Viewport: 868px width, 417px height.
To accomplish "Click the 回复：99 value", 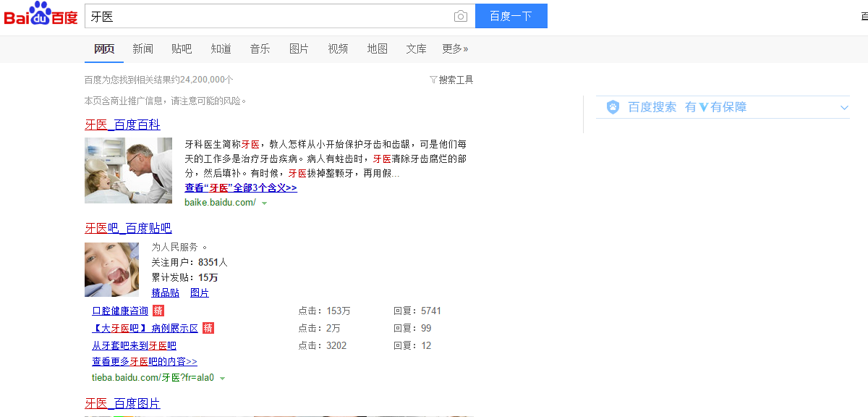I will pyautogui.click(x=412, y=328).
